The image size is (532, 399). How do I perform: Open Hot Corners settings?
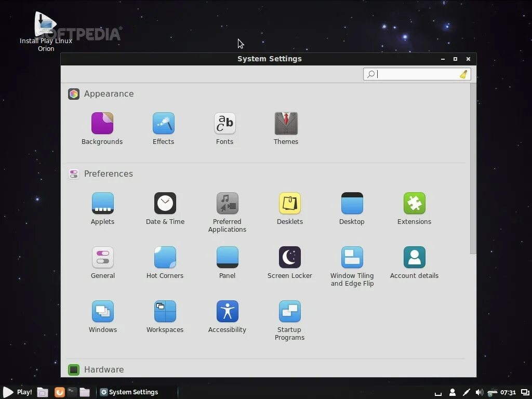[x=165, y=262]
